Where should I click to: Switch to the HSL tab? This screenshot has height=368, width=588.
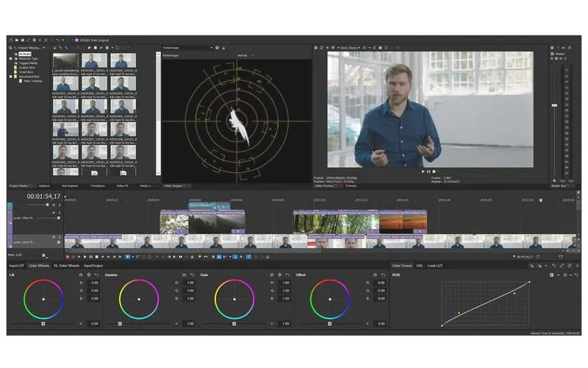coord(420,266)
